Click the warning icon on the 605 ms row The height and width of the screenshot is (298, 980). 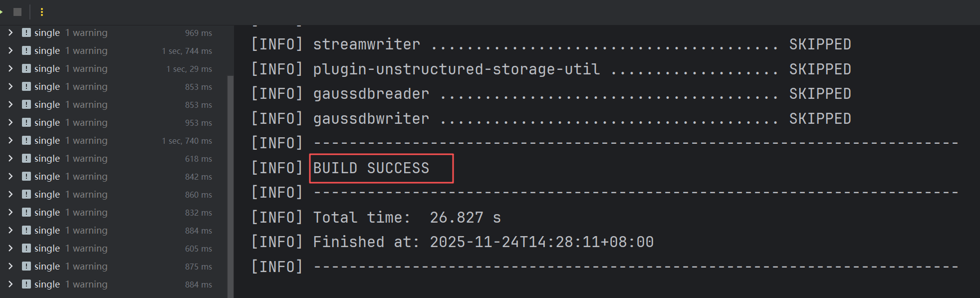(26, 248)
